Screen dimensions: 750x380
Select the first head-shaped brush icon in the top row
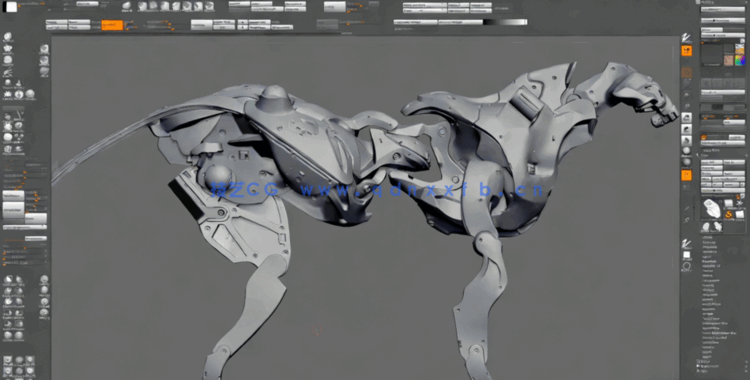[x=143, y=6]
